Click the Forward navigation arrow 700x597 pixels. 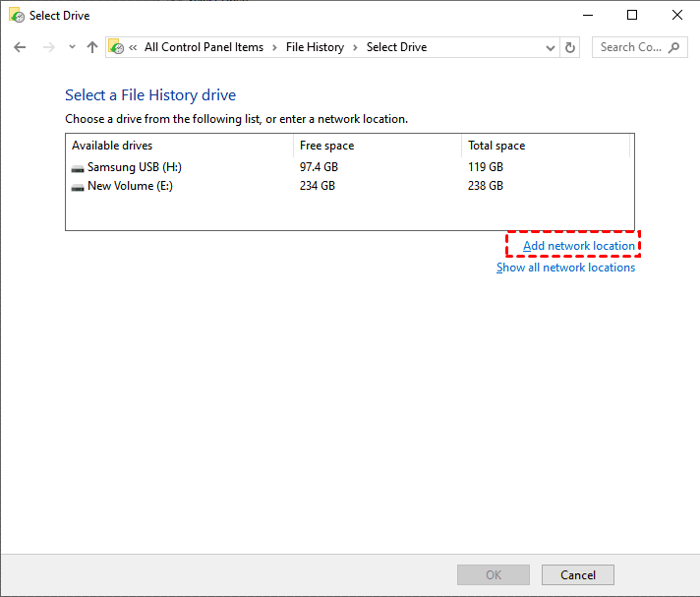click(x=48, y=47)
